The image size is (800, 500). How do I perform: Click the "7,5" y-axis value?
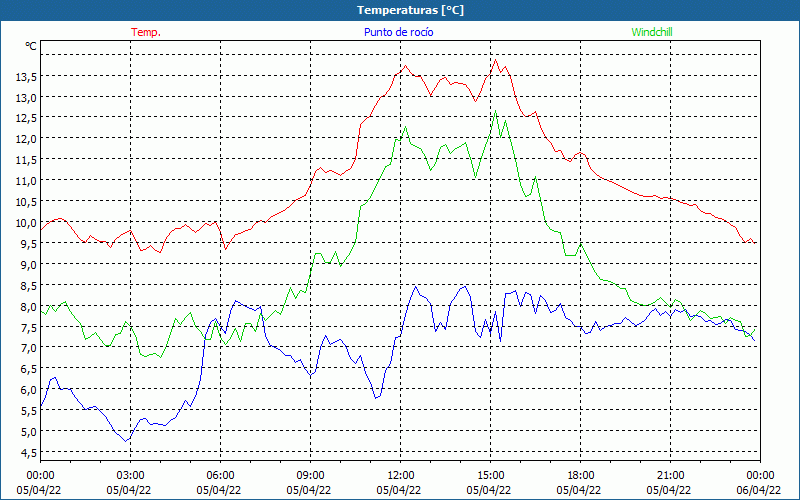(x=29, y=328)
